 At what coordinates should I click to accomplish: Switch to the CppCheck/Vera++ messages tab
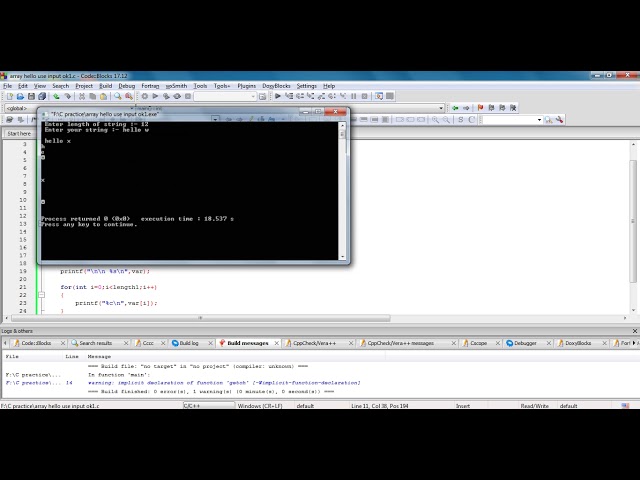pos(400,343)
